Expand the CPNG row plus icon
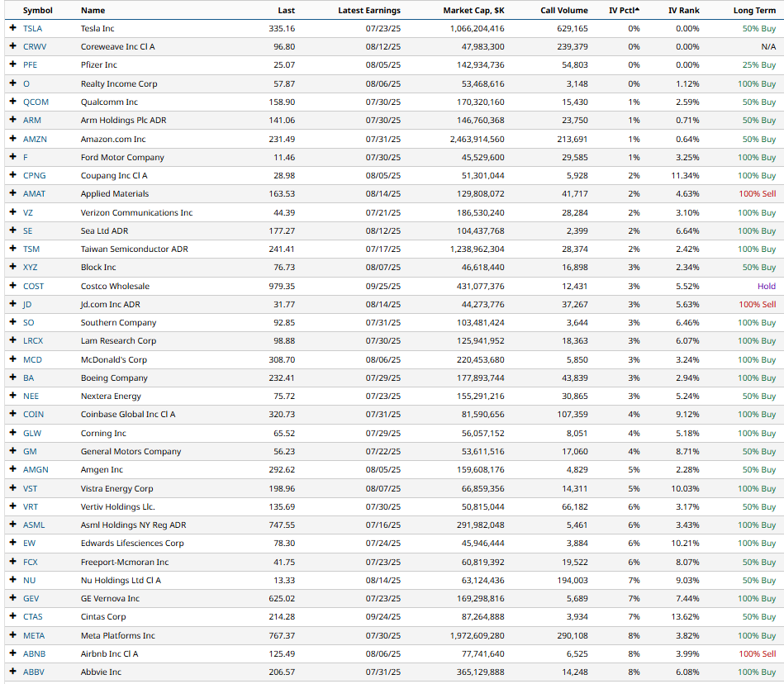The image size is (784, 684). click(13, 175)
